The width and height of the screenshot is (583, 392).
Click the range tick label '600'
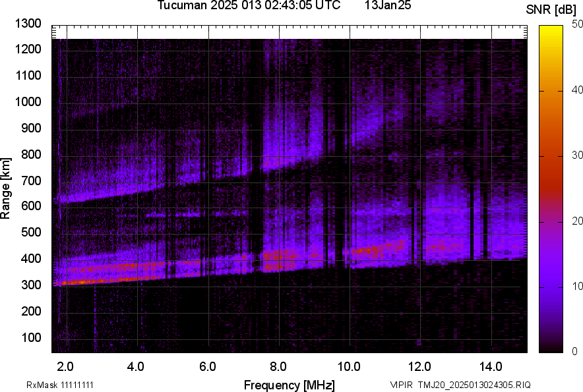(x=31, y=206)
